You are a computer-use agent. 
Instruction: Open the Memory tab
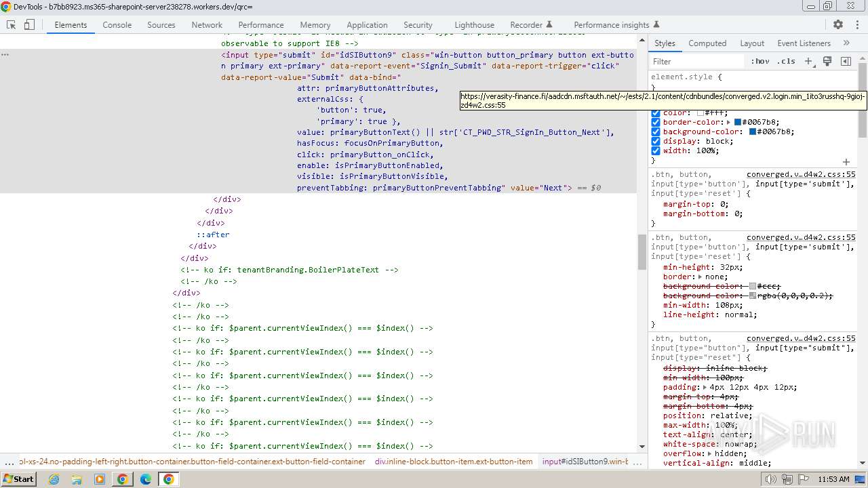point(315,24)
